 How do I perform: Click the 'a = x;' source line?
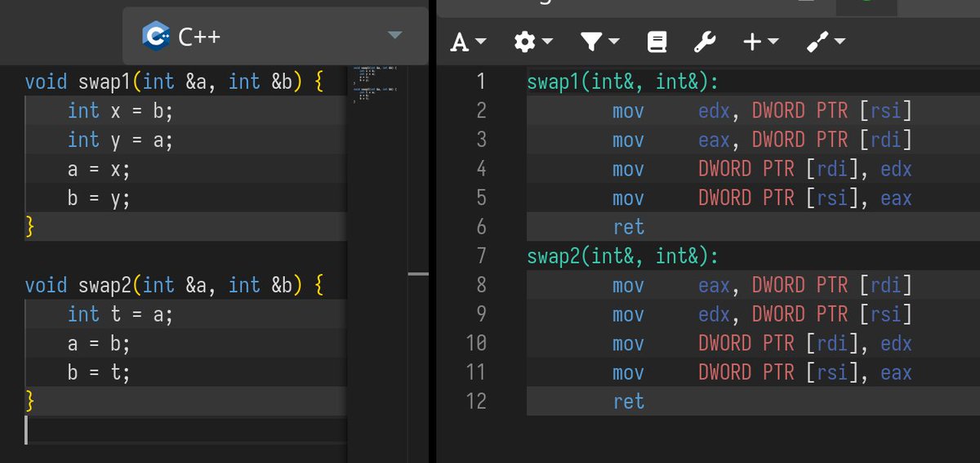coord(99,169)
